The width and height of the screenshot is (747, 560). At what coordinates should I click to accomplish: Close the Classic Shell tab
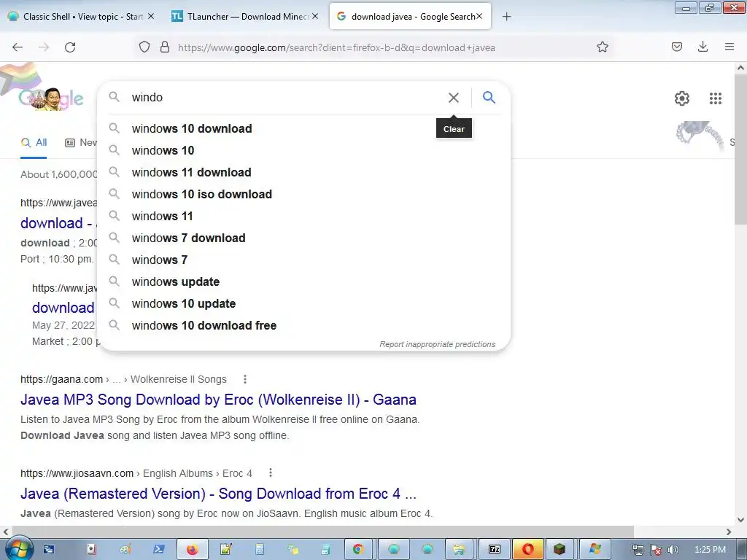coord(151,16)
